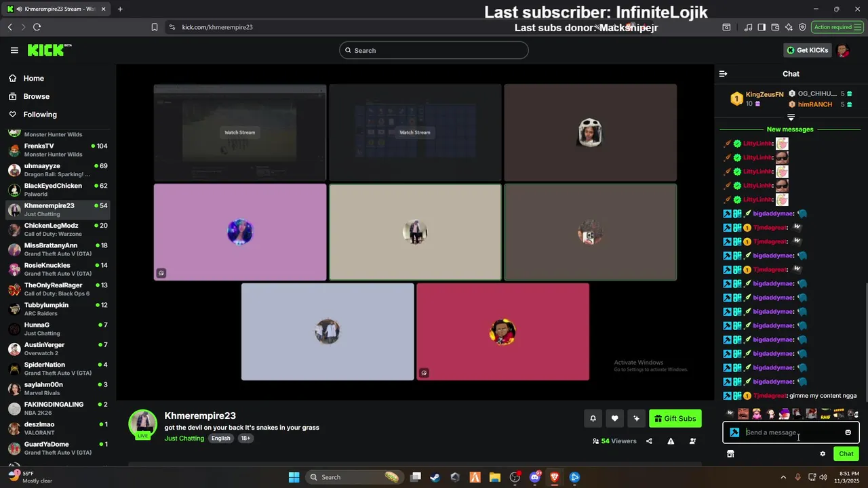
Task: Click the chat identity badge icon
Action: (734, 432)
